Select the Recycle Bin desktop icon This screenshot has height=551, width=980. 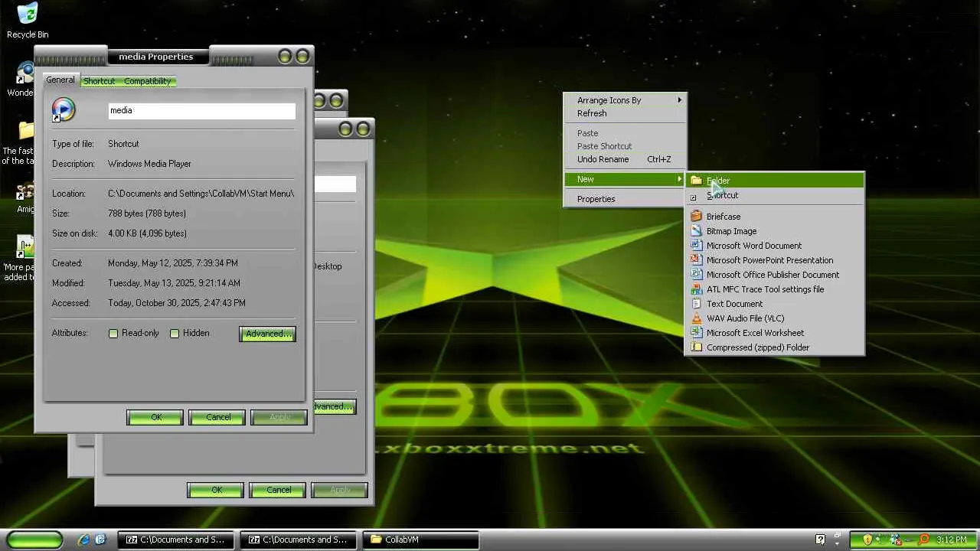(x=27, y=21)
